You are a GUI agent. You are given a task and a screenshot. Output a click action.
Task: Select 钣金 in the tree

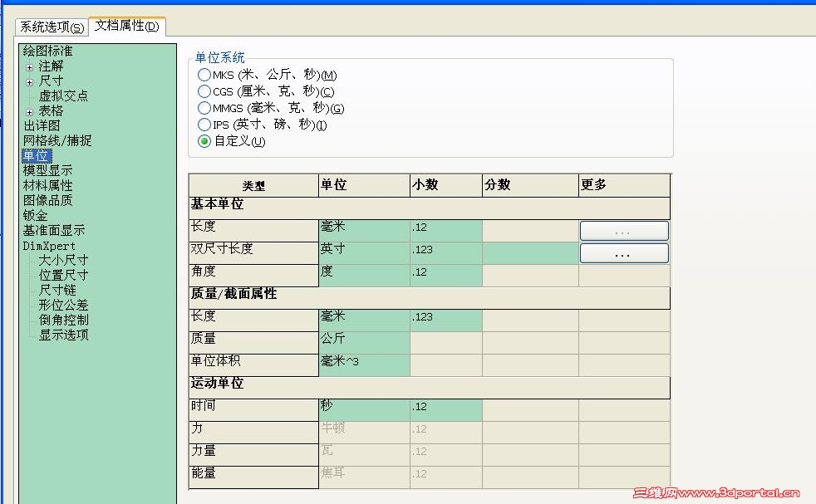point(35,215)
